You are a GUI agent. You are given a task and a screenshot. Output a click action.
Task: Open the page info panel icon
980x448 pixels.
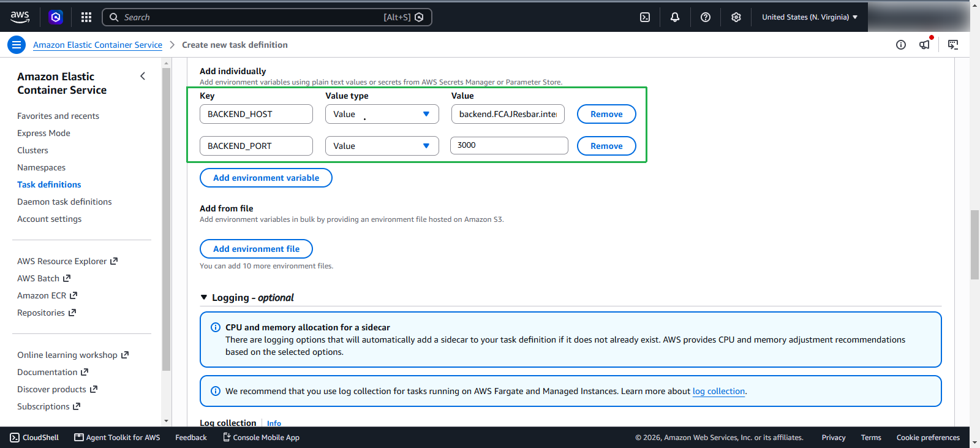click(901, 45)
